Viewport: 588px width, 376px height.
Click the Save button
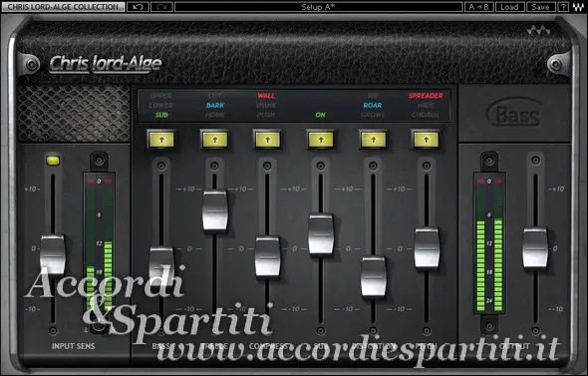[540, 7]
